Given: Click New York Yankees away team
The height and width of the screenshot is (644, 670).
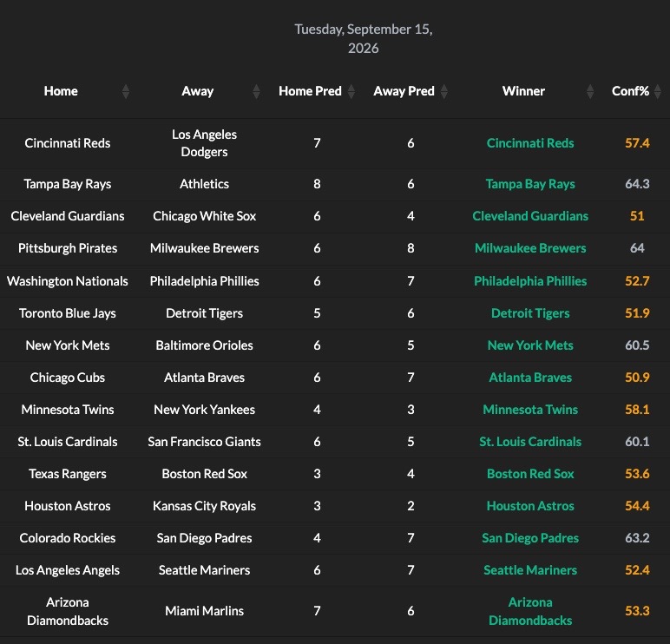Looking at the screenshot, I should 204,410.
